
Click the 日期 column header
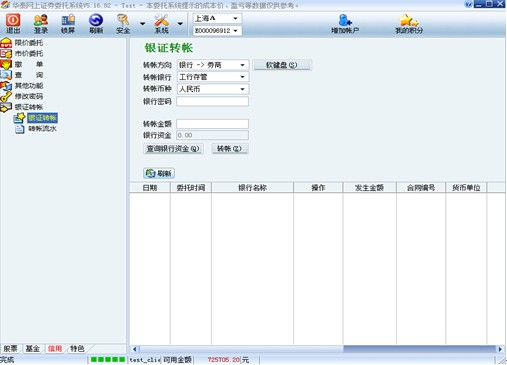(x=150, y=188)
